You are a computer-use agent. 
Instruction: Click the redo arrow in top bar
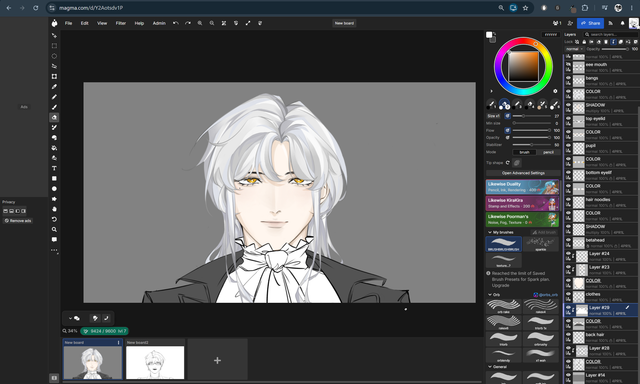pos(188,23)
